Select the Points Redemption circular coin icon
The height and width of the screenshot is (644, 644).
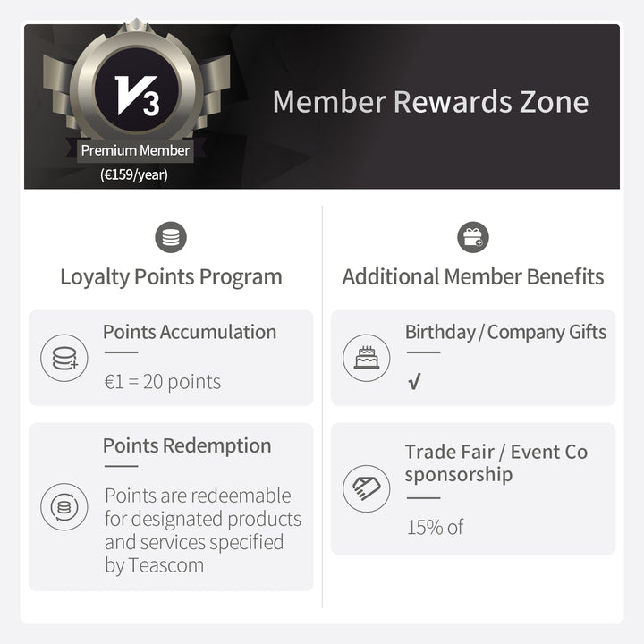point(64,506)
